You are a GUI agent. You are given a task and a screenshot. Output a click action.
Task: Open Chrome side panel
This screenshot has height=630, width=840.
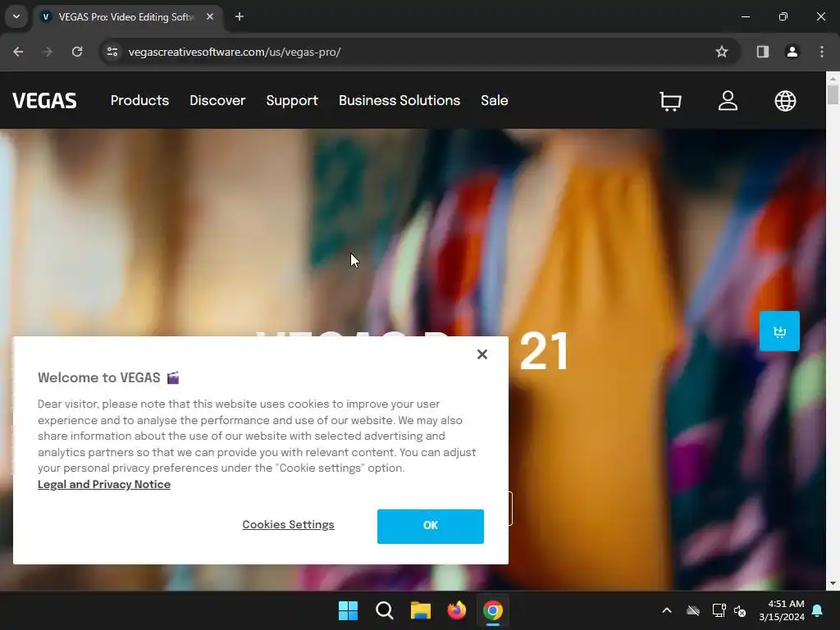763,52
